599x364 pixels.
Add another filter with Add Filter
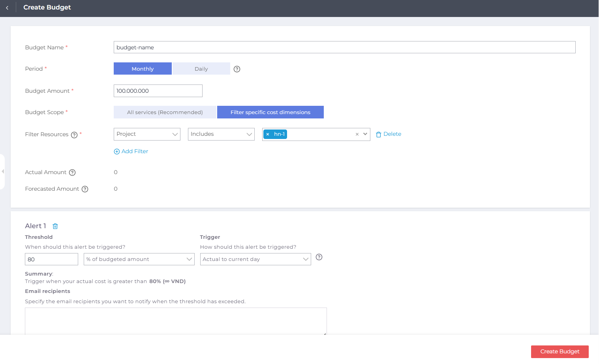pos(131,152)
